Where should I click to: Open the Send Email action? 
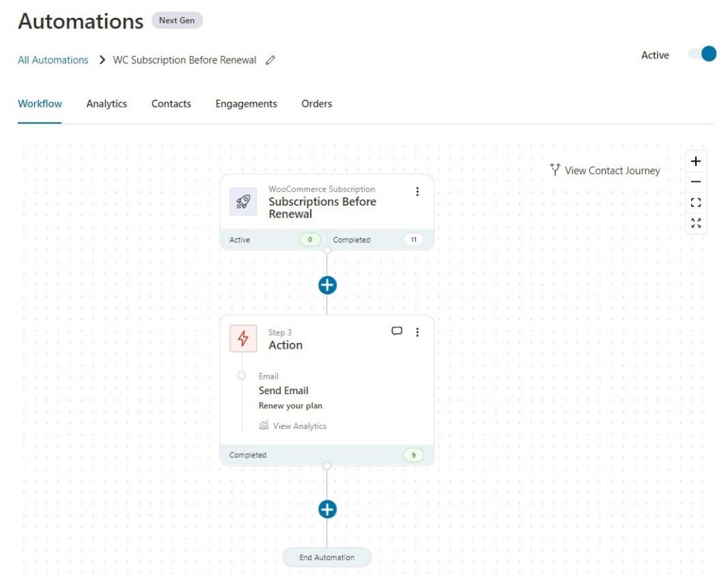[283, 391]
